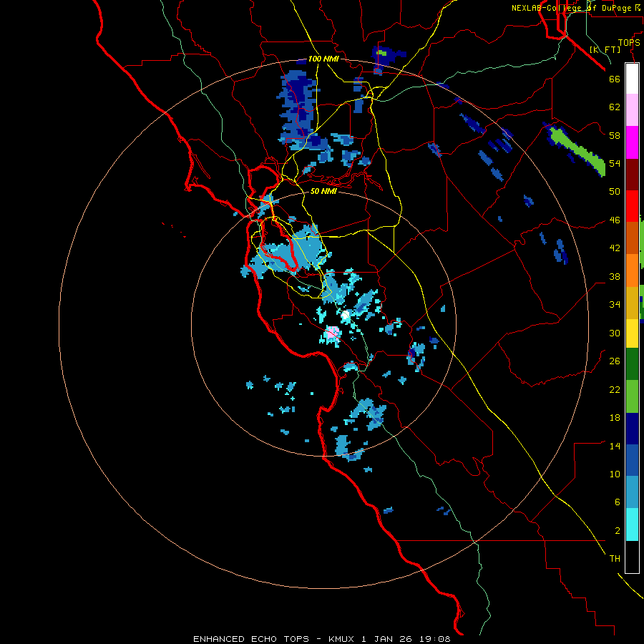The height and width of the screenshot is (644, 644).
Task: Click the black TH swatch in the legend
Action: click(x=632, y=557)
